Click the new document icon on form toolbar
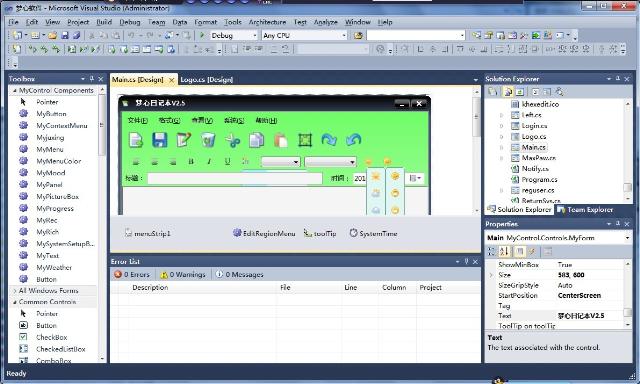 tap(136, 140)
